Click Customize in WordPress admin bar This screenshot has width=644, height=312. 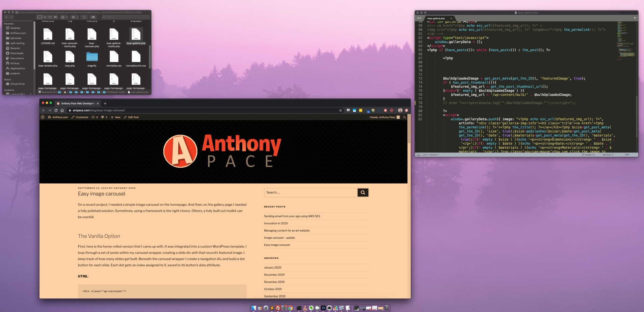tap(80, 117)
